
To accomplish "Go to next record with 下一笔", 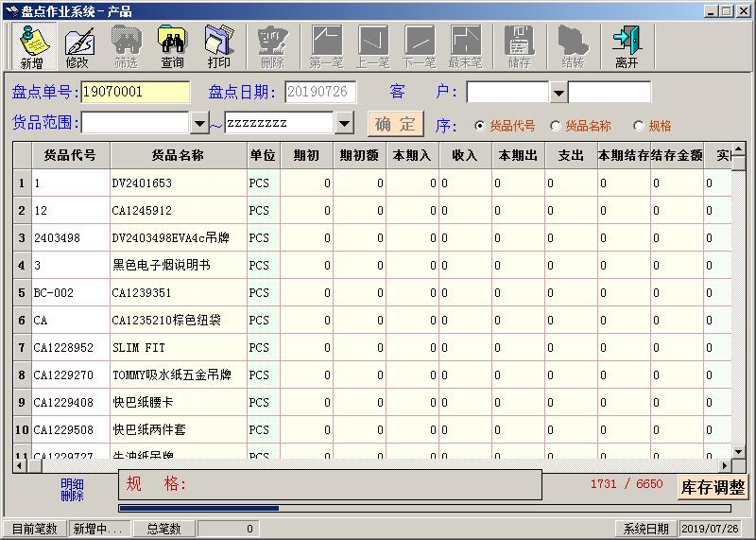I will (419, 46).
